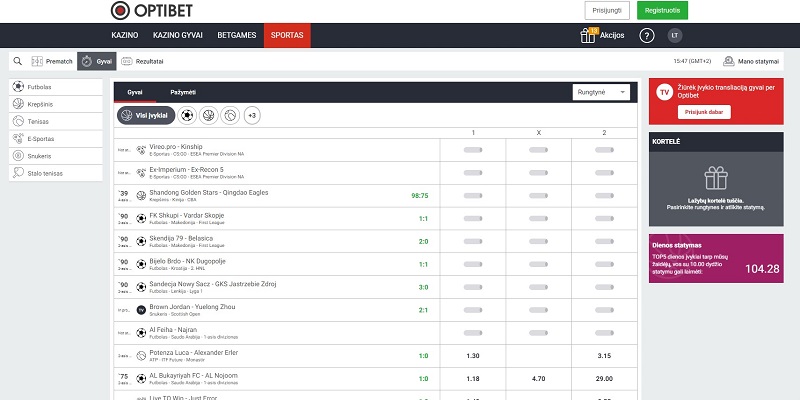Click the Akcijos label

tap(612, 36)
